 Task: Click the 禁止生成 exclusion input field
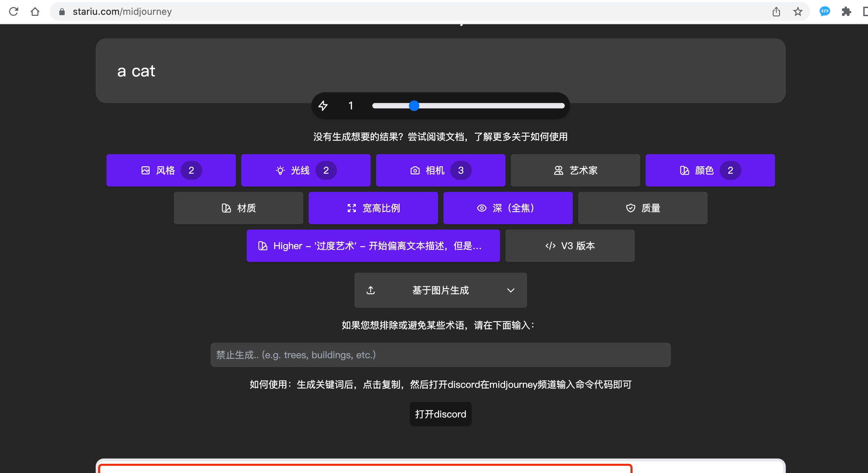440,355
